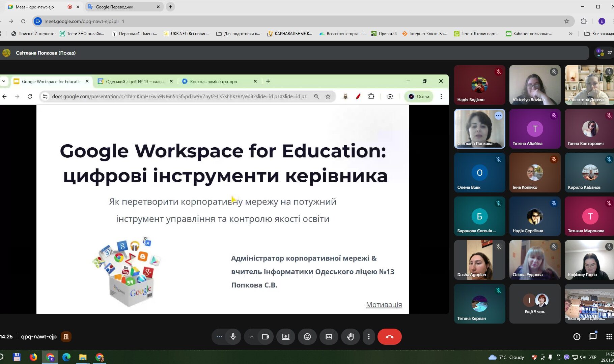Image resolution: width=614 pixels, height=364 pixels.
Task: Bookmark the Meet page with star icon
Action: (x=567, y=21)
